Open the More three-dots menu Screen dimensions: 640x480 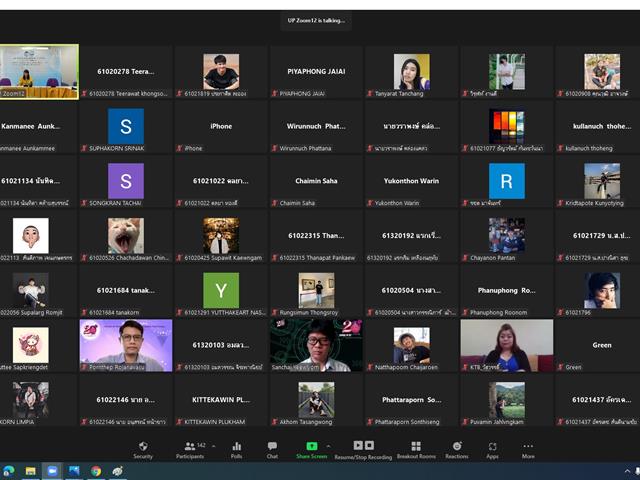click(x=528, y=446)
